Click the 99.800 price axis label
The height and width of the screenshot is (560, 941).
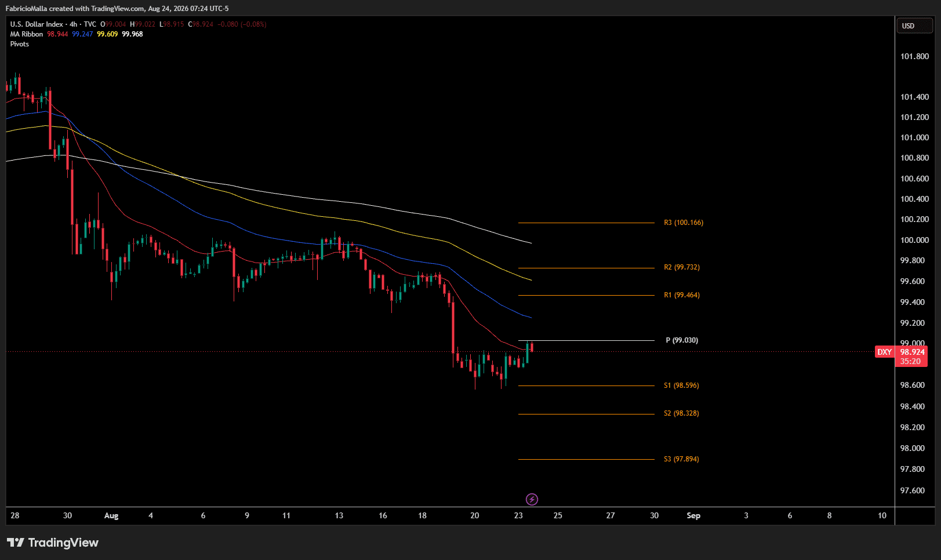pos(913,260)
